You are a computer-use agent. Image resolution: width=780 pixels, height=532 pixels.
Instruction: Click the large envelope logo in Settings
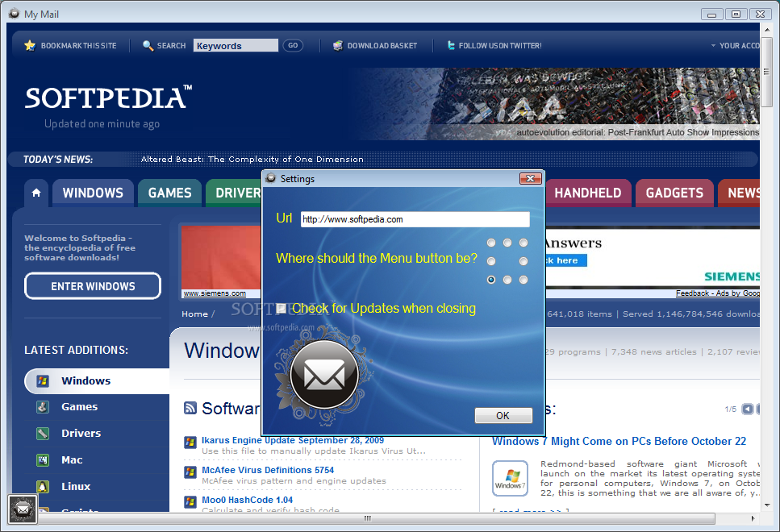[324, 374]
